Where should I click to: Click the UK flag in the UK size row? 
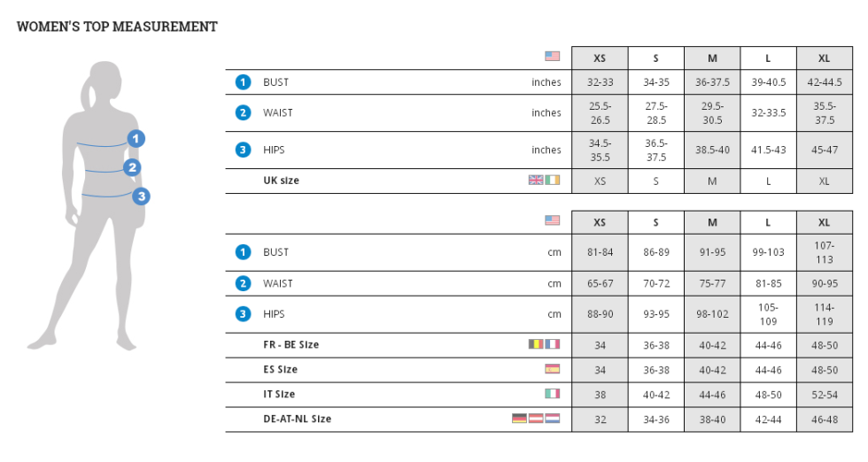tap(536, 180)
